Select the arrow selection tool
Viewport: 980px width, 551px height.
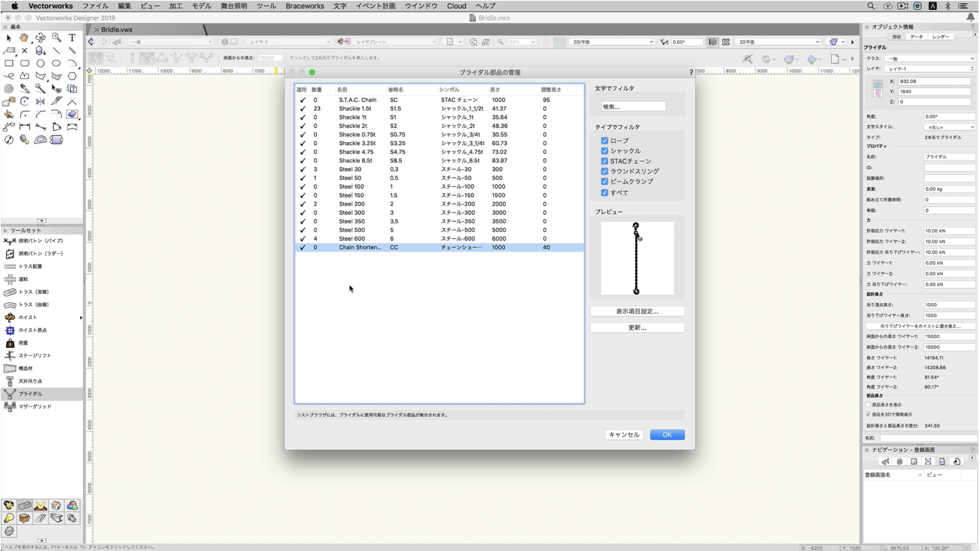click(x=9, y=38)
